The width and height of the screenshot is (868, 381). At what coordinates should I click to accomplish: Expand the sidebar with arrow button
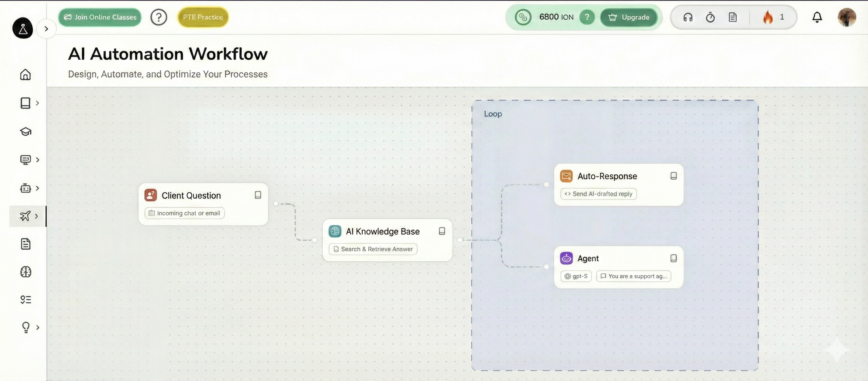[46, 29]
